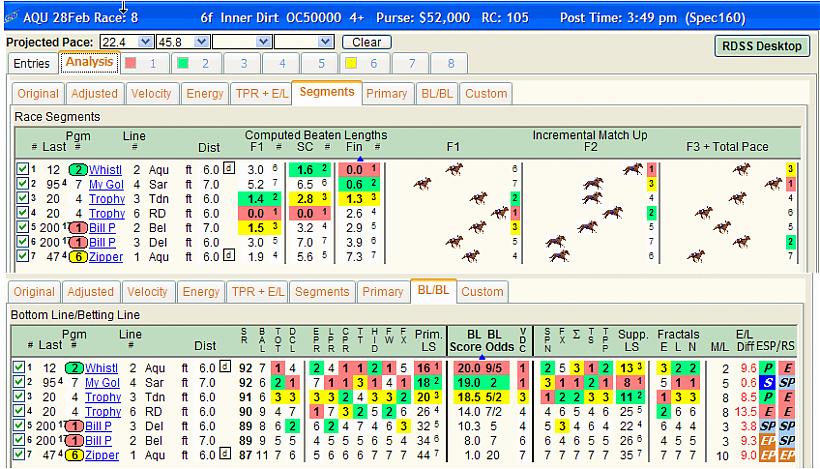Click the dirt 'd' icon on Zipper BL/BL row
The image size is (820, 469).
pos(224,453)
